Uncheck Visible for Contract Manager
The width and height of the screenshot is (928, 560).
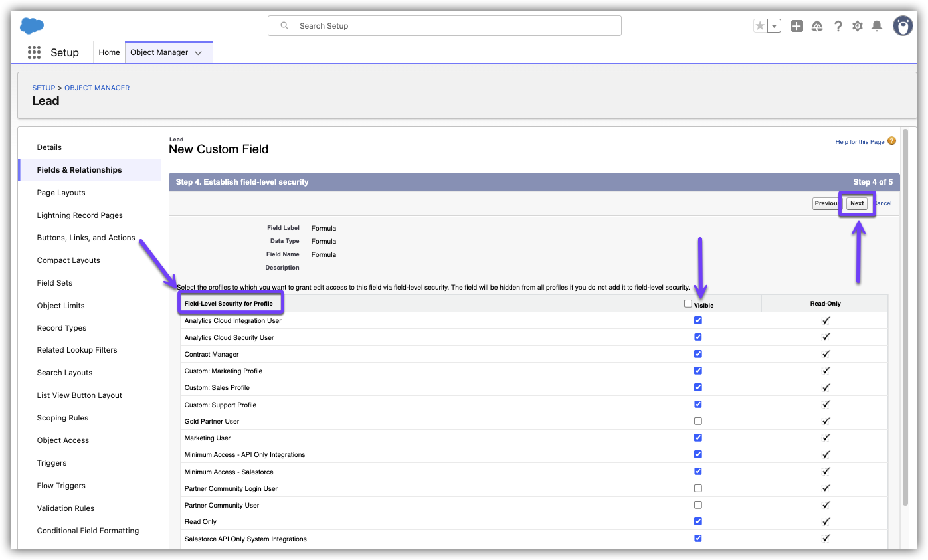pos(697,354)
